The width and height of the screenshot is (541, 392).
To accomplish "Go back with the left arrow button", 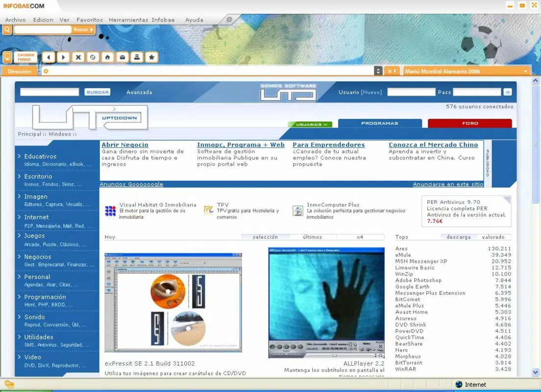I will click(x=49, y=57).
